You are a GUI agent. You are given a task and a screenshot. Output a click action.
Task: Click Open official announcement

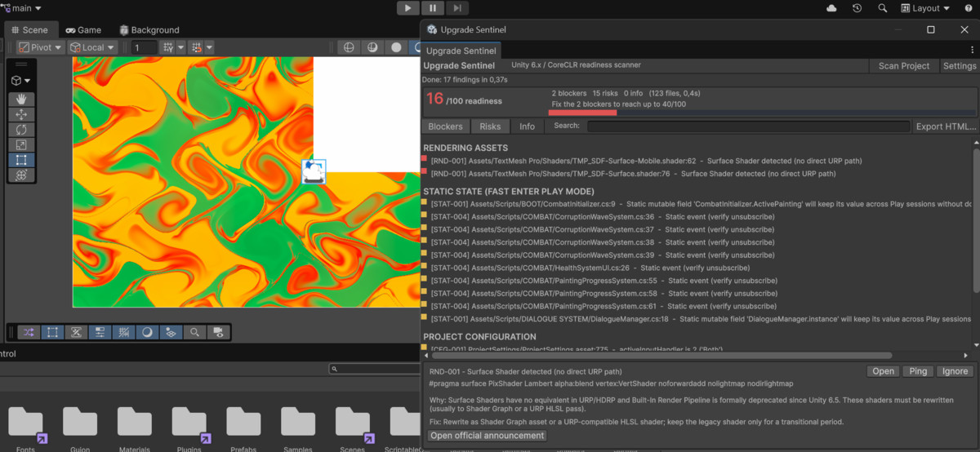click(488, 436)
